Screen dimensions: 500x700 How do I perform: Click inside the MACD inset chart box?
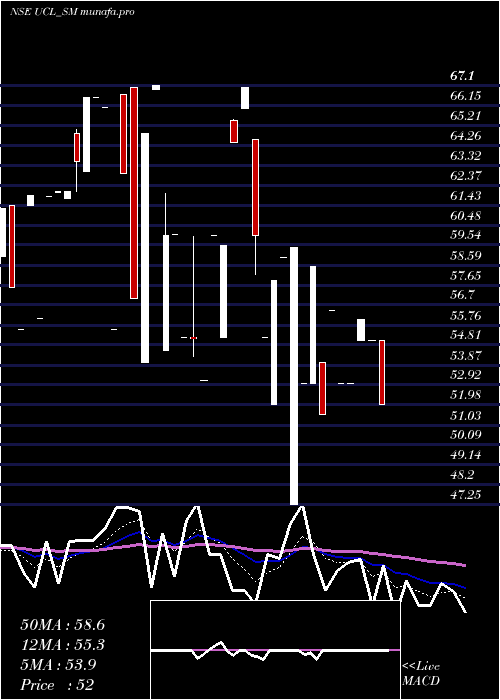[x=275, y=650]
